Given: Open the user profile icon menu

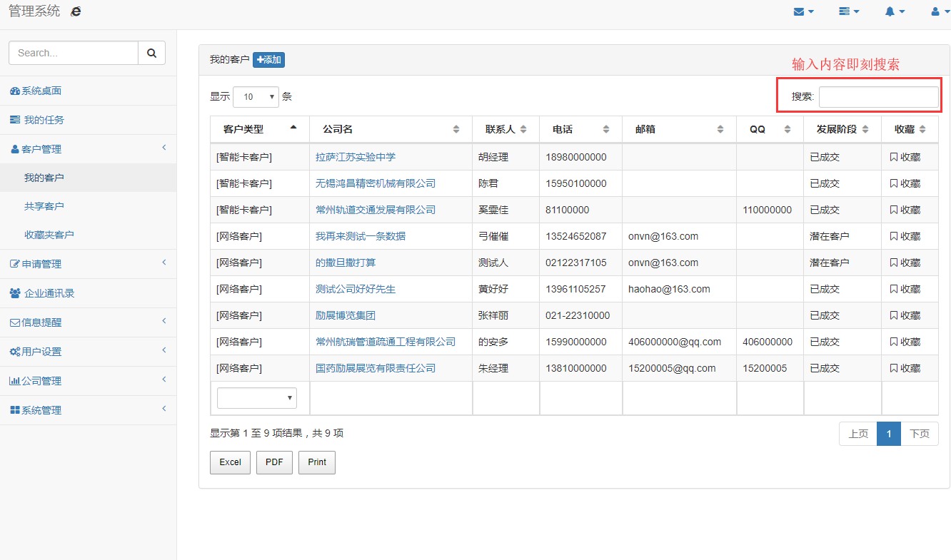Looking at the screenshot, I should click(x=939, y=11).
